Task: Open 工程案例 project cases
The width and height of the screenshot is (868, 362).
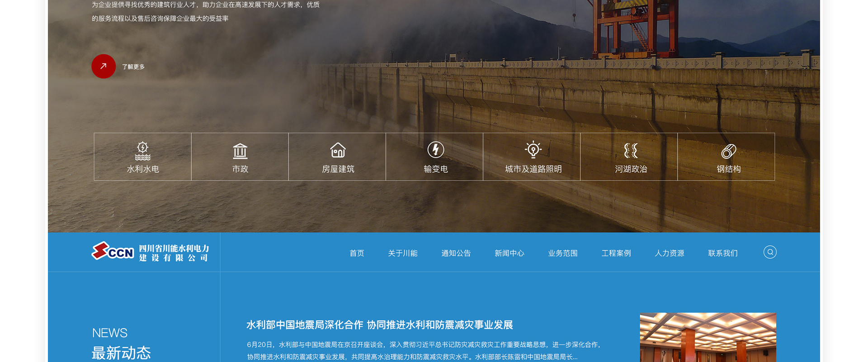Action: 616,253
